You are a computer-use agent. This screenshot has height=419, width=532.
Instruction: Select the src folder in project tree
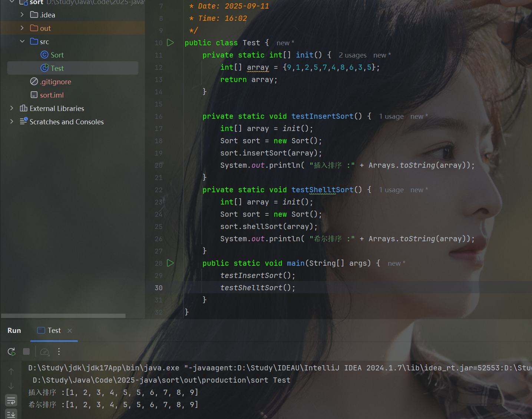click(x=40, y=42)
